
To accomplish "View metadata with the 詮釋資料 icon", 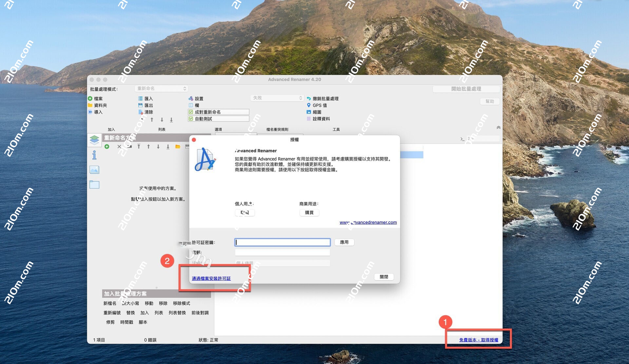I will click(308, 119).
